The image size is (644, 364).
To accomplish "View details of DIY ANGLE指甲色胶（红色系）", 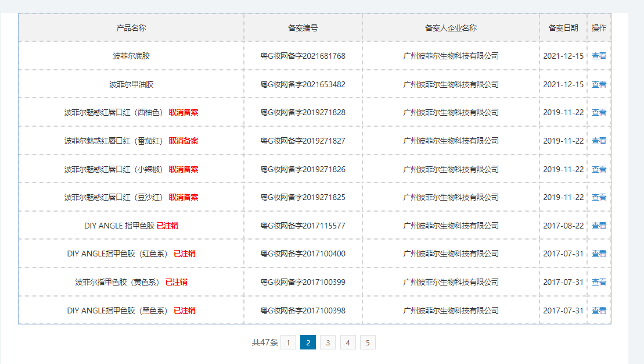I will pyautogui.click(x=599, y=254).
